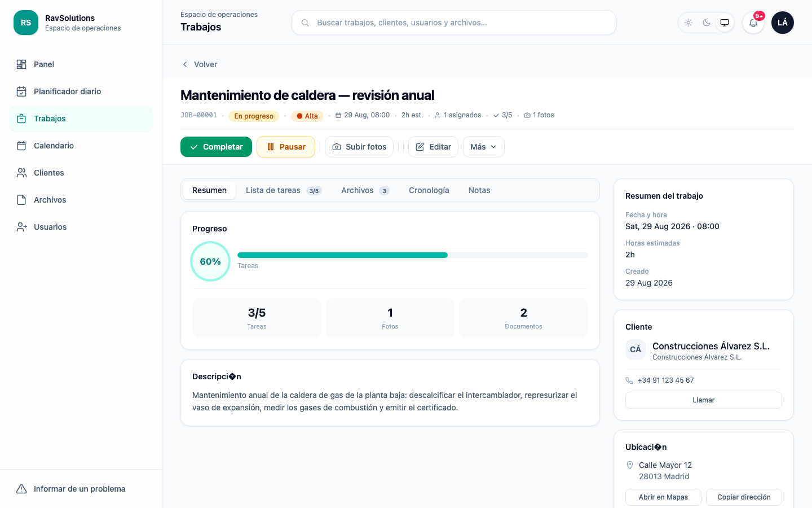Select the Resumen tab

tap(209, 190)
